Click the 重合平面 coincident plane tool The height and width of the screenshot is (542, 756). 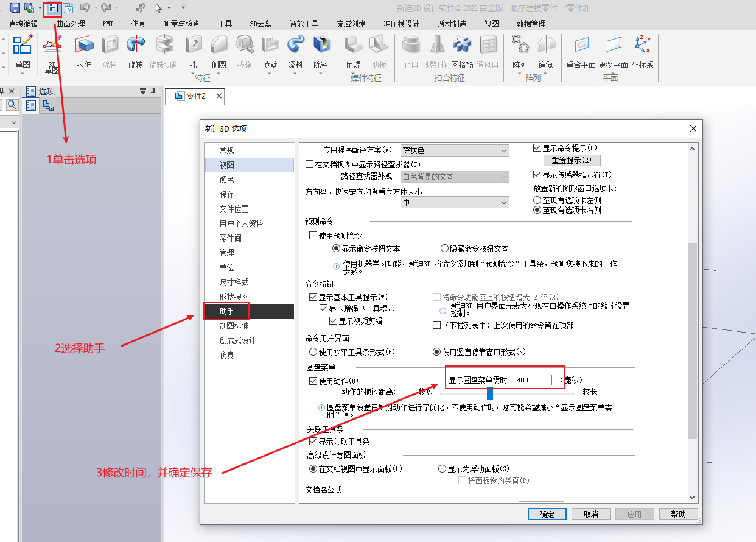click(581, 52)
